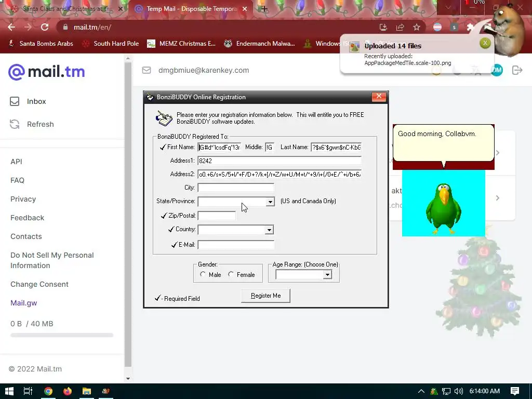Click the green Peedy parrot character
532x399 pixels.
(x=444, y=208)
